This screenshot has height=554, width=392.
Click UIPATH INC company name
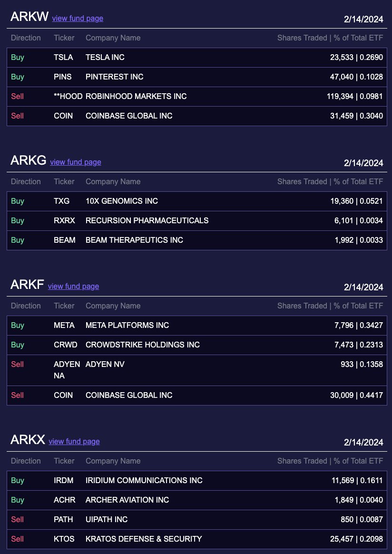tap(106, 519)
